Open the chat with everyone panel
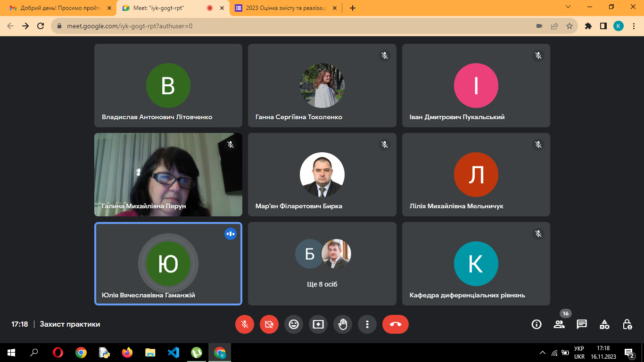The height and width of the screenshot is (362, 644). coord(582,324)
